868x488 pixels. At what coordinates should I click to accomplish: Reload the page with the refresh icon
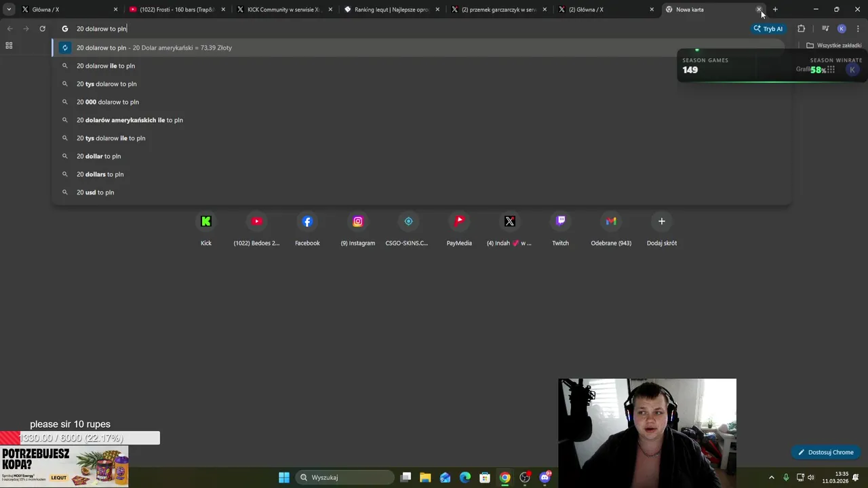click(x=42, y=28)
